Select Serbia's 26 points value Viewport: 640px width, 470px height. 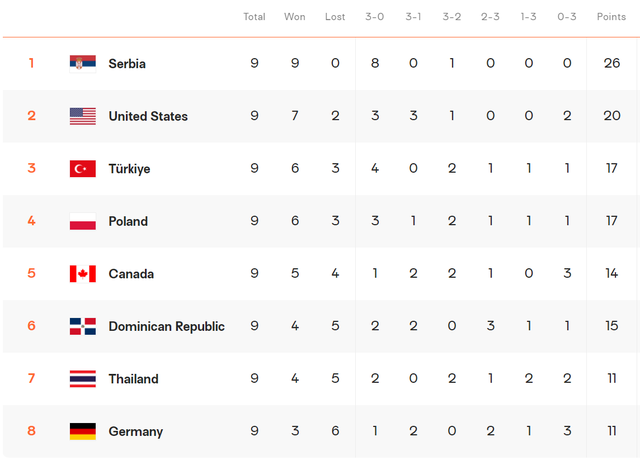[x=611, y=63]
